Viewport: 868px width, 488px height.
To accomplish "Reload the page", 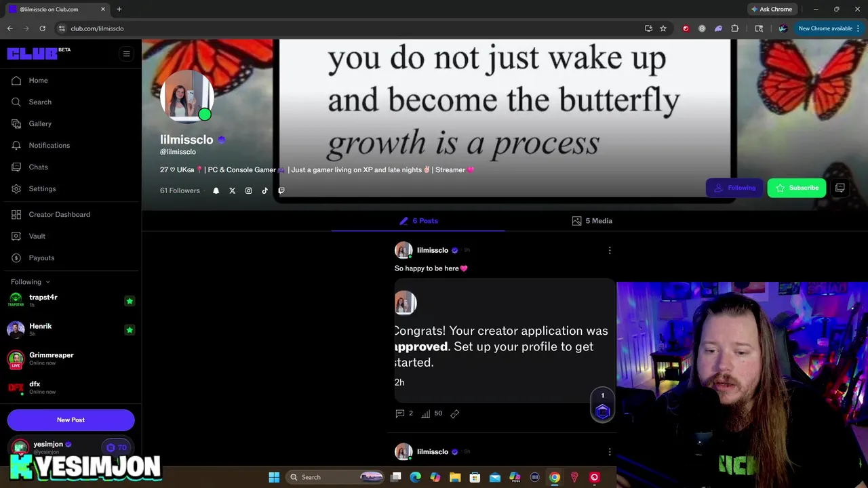I will pyautogui.click(x=42, y=28).
